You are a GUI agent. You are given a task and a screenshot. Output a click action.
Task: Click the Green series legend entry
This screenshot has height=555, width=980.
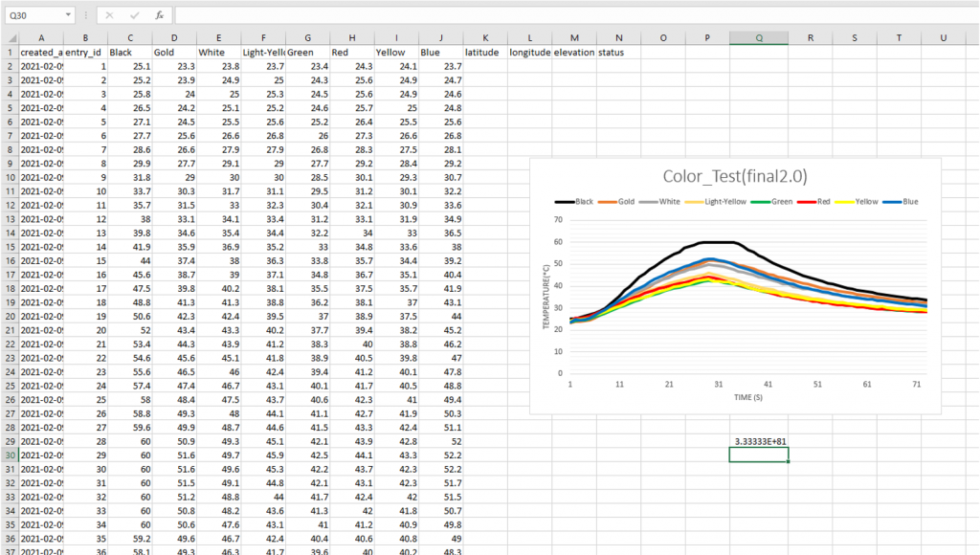click(x=772, y=202)
